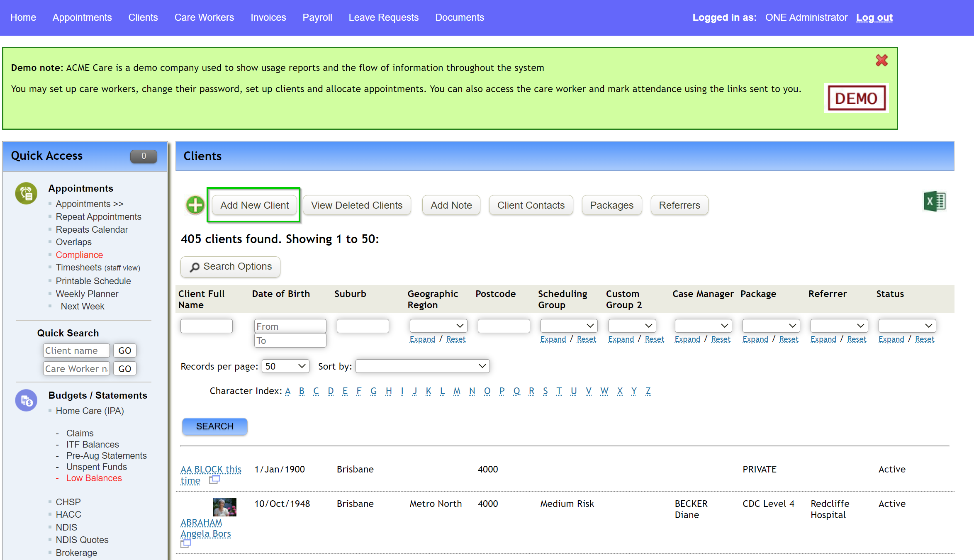Viewport: 974px width, 560px height.
Task: Click the Client Full Name input field
Action: point(206,326)
